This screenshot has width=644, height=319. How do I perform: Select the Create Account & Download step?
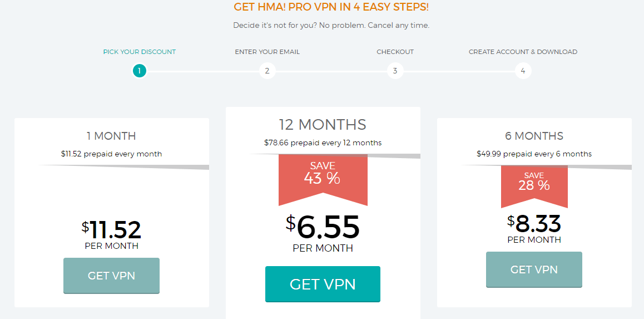pos(523,52)
